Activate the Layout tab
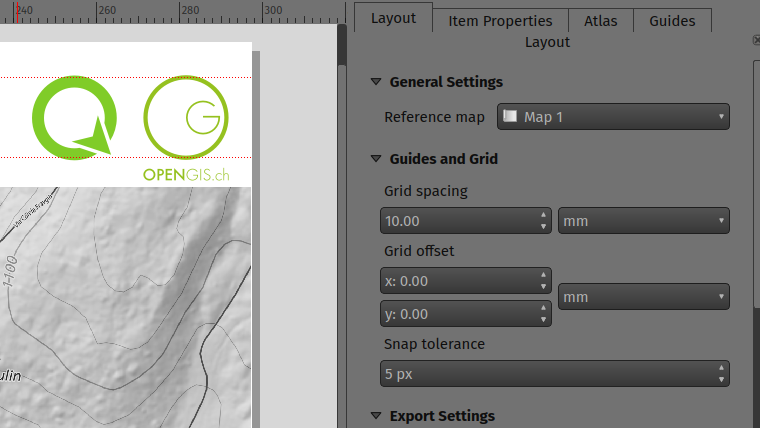760x428 pixels. [x=393, y=18]
